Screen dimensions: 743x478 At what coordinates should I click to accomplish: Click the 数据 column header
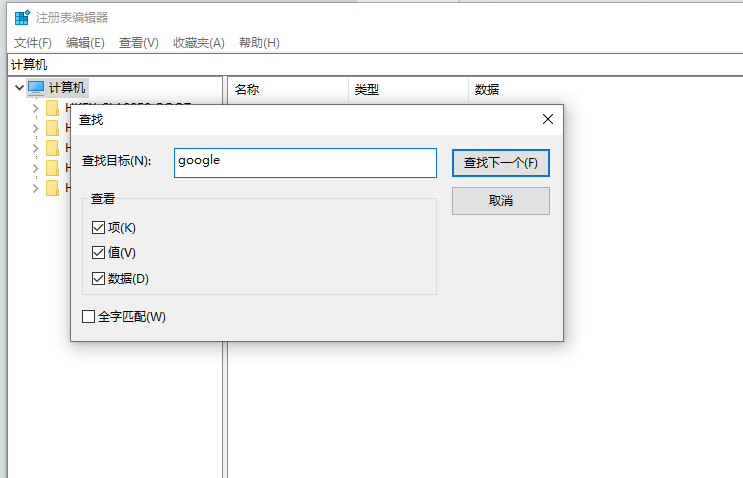click(605, 90)
